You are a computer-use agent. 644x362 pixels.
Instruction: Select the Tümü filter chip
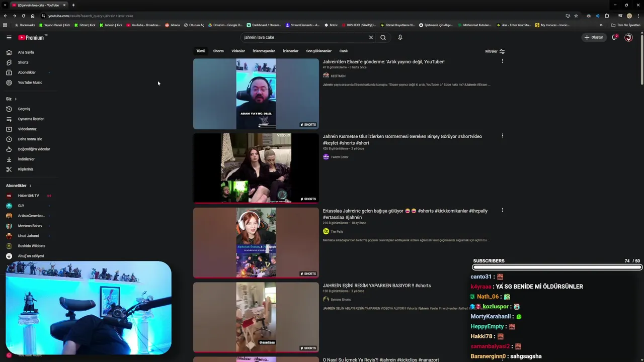pos(201,51)
